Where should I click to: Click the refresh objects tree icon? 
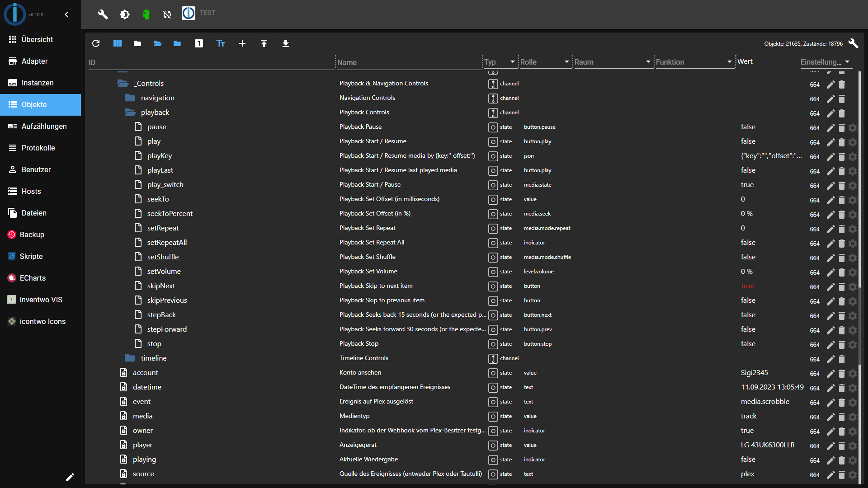96,43
